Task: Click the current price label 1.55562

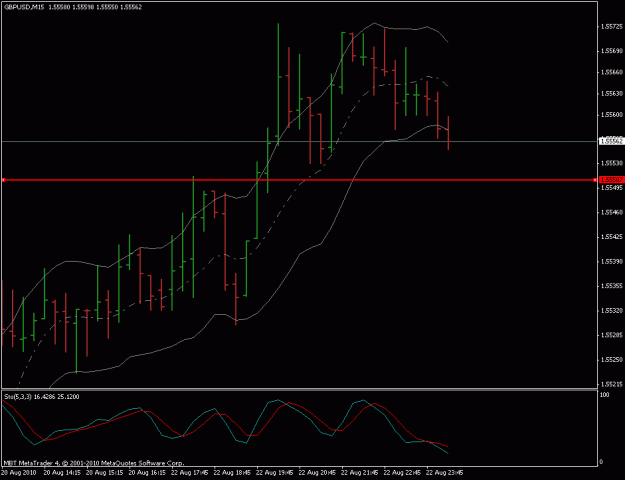Action: tap(612, 141)
